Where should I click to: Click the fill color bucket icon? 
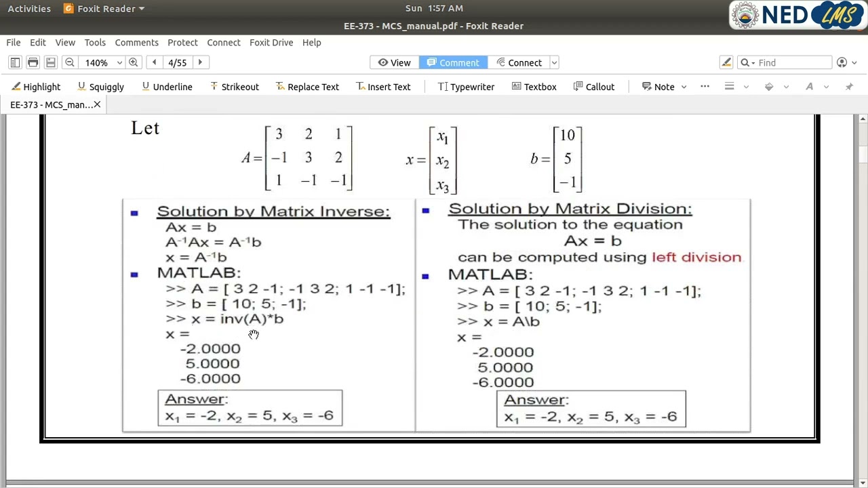(769, 87)
